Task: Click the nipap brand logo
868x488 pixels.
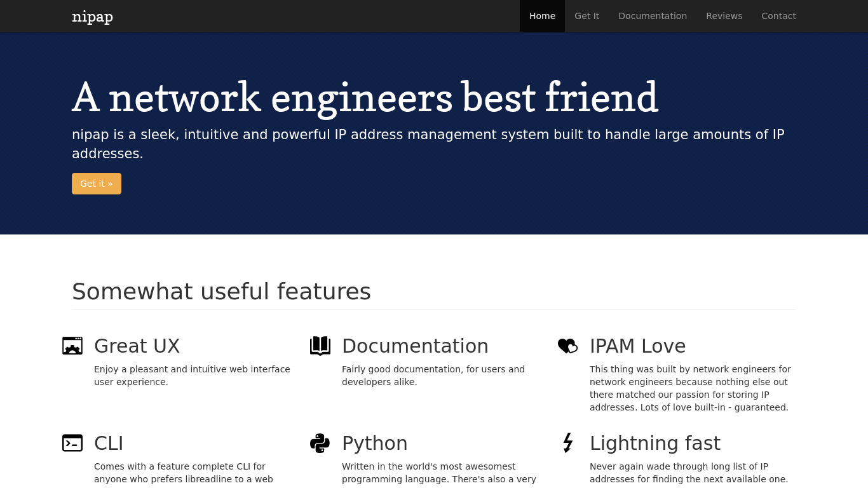Action: (x=92, y=17)
